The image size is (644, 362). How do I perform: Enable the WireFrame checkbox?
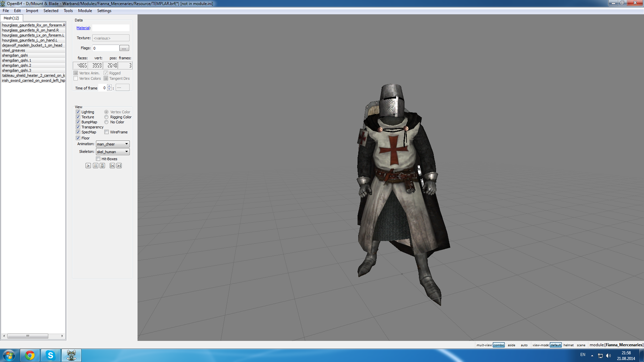pyautogui.click(x=106, y=132)
